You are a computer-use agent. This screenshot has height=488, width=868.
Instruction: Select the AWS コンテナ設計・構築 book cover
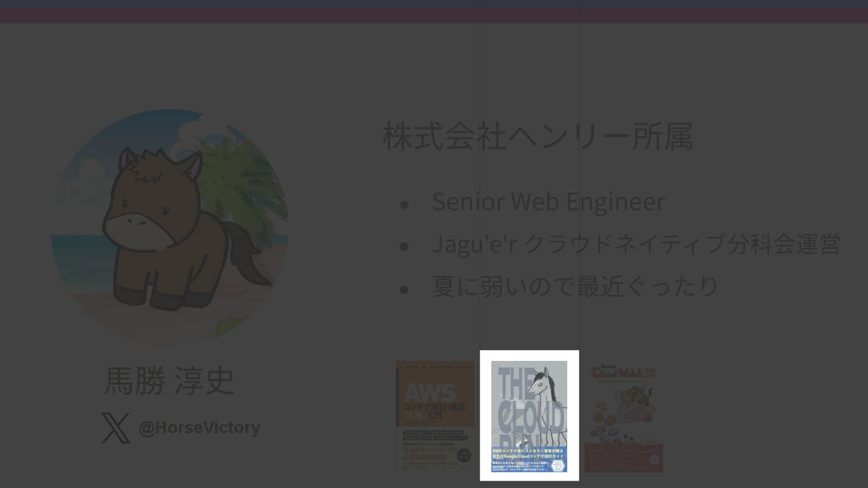(435, 416)
